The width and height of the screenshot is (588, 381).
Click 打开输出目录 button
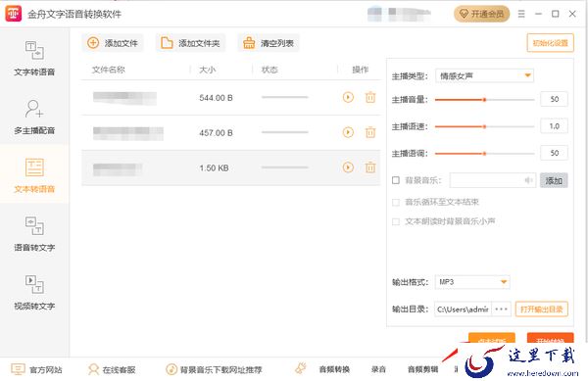click(542, 310)
